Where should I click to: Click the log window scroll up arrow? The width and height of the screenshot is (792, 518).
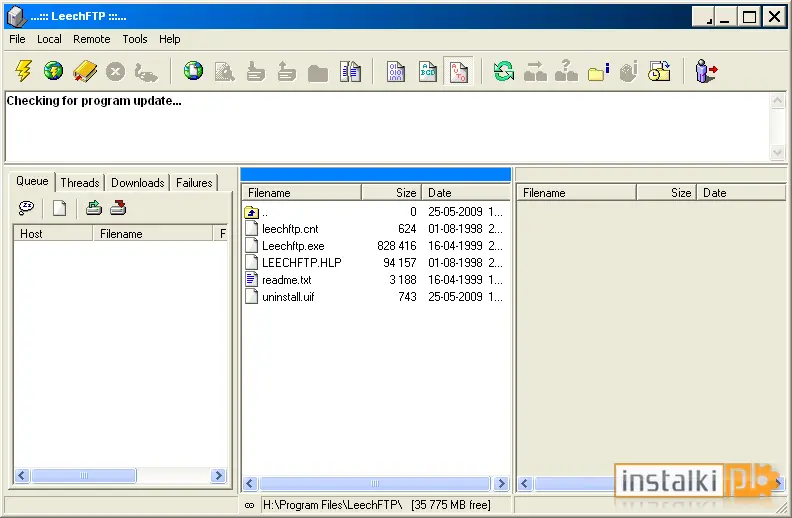tap(778, 100)
